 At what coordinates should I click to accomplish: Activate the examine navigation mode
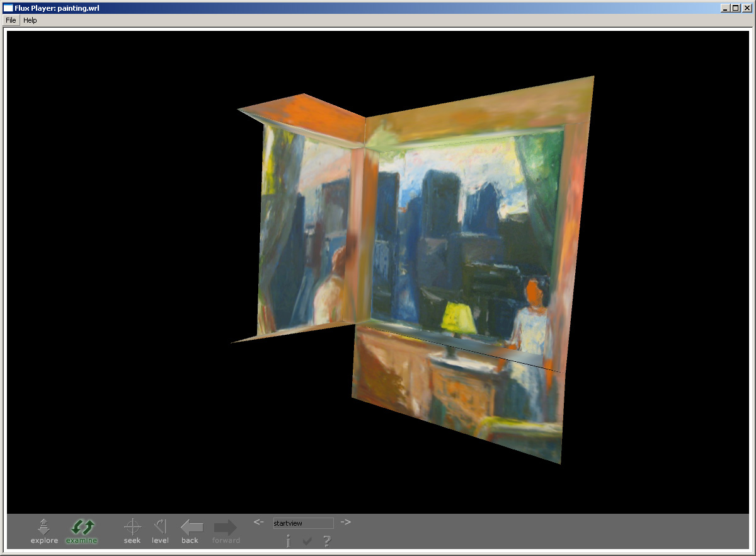(x=82, y=531)
